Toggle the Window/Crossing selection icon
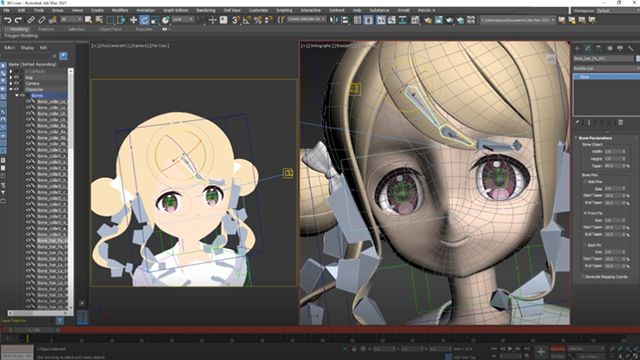The image size is (640, 360). [x=121, y=20]
